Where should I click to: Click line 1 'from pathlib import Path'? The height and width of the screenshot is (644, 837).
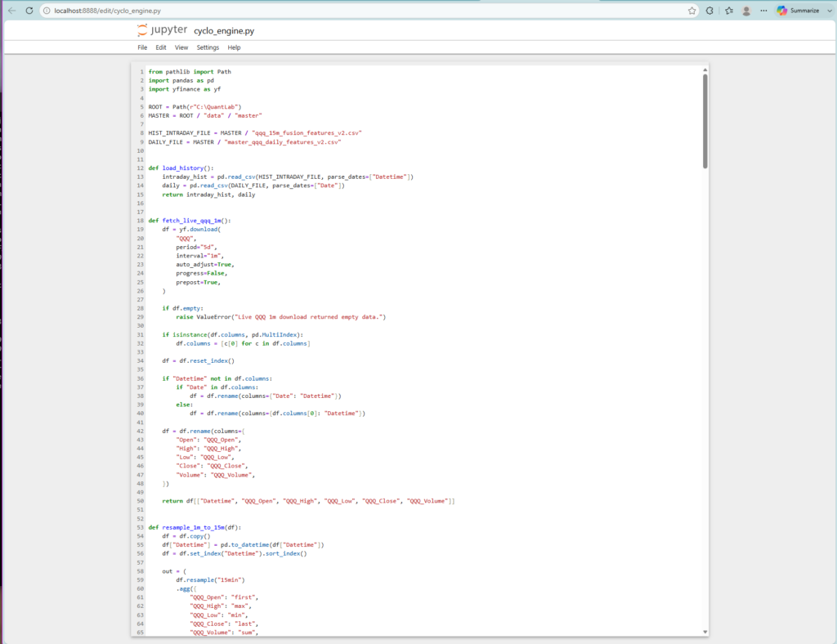190,71
